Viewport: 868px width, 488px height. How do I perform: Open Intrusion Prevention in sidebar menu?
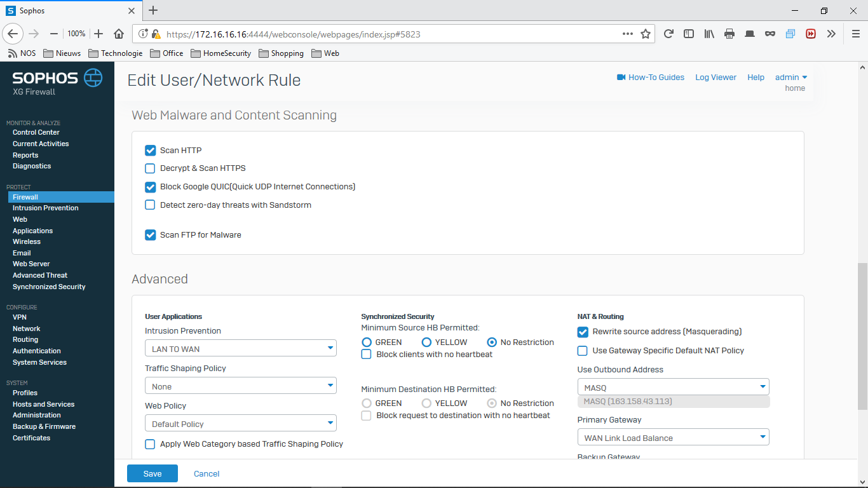pos(46,208)
